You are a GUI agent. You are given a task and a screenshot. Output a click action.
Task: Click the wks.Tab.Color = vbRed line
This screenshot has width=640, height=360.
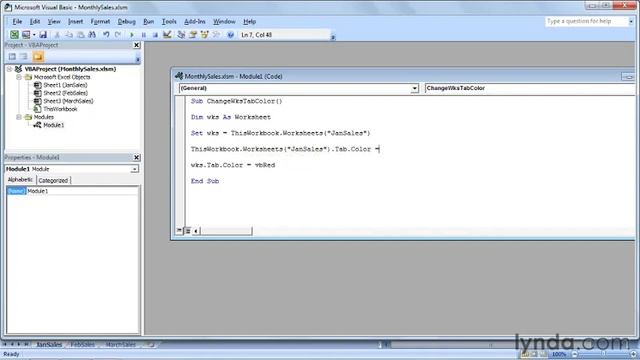tap(233, 165)
